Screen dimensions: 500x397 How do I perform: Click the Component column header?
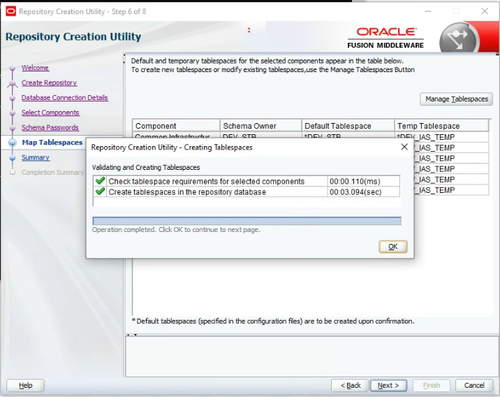pyautogui.click(x=176, y=126)
